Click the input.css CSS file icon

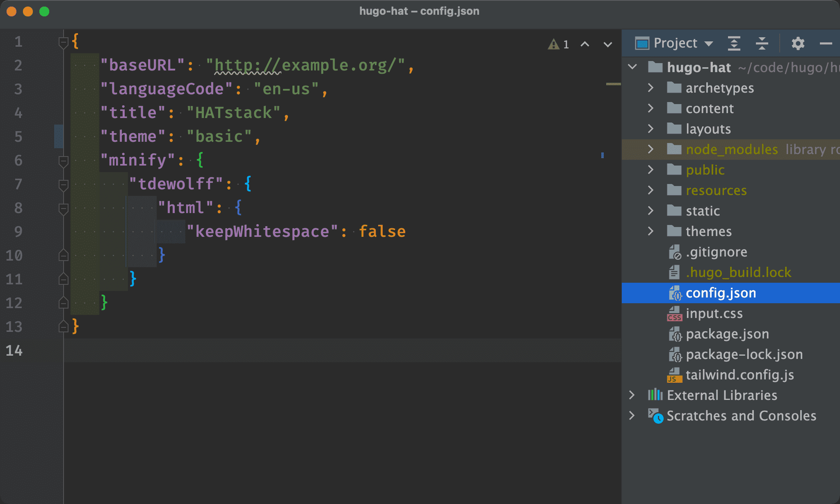coord(673,314)
